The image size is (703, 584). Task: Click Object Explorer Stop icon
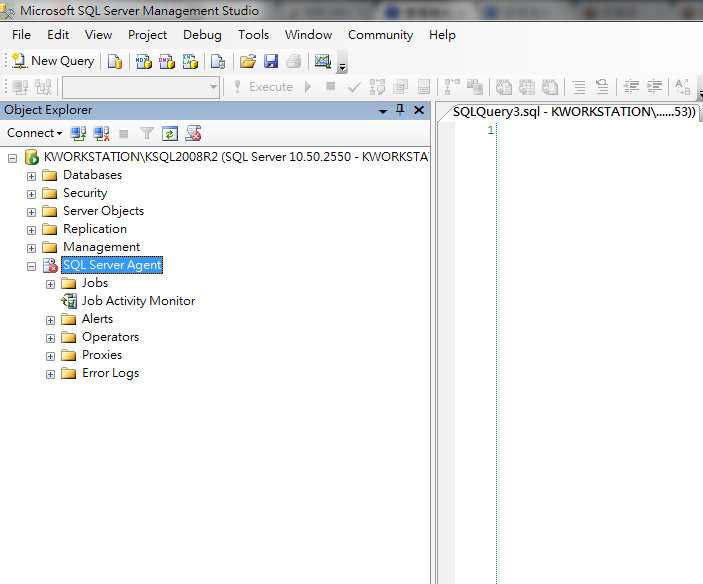[124, 134]
